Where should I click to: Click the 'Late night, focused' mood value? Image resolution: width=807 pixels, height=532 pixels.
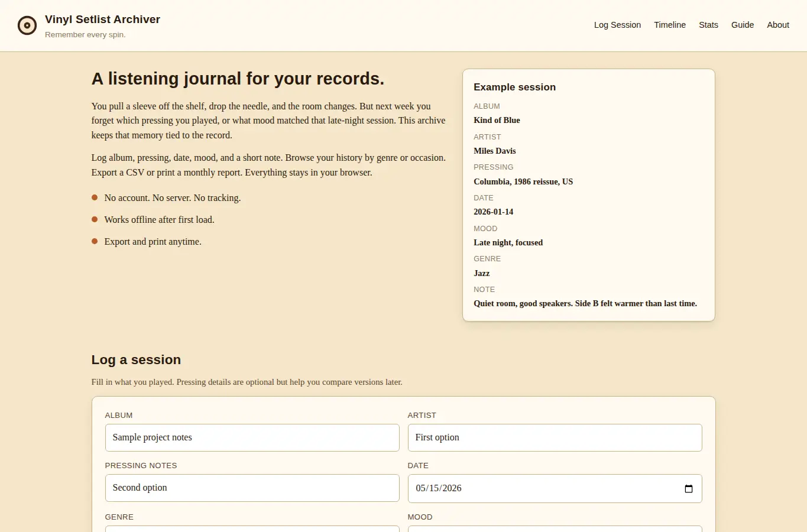point(508,242)
